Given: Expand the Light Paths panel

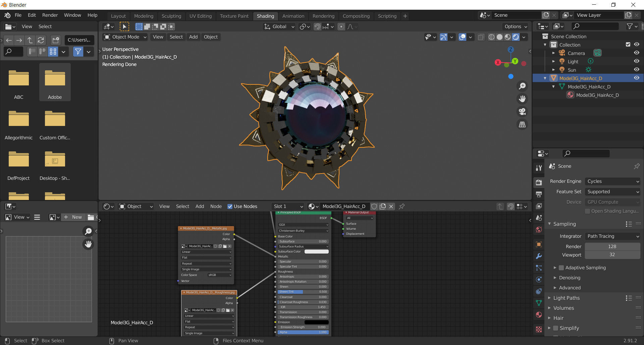Looking at the screenshot, I should pyautogui.click(x=566, y=298).
